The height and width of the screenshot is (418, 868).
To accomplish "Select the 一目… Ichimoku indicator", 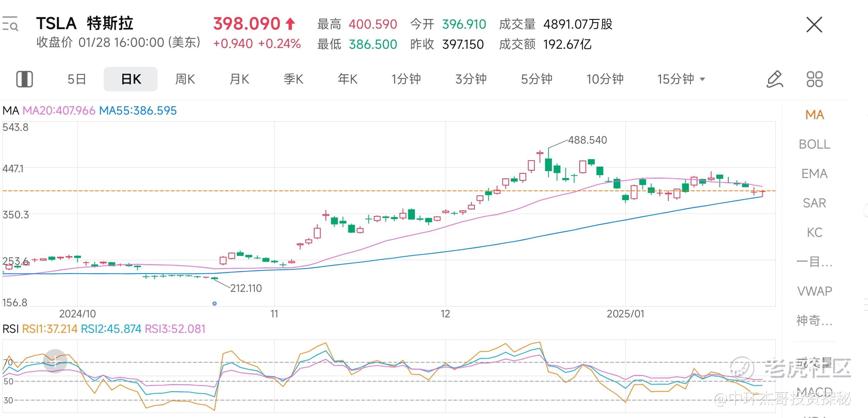I will click(815, 262).
